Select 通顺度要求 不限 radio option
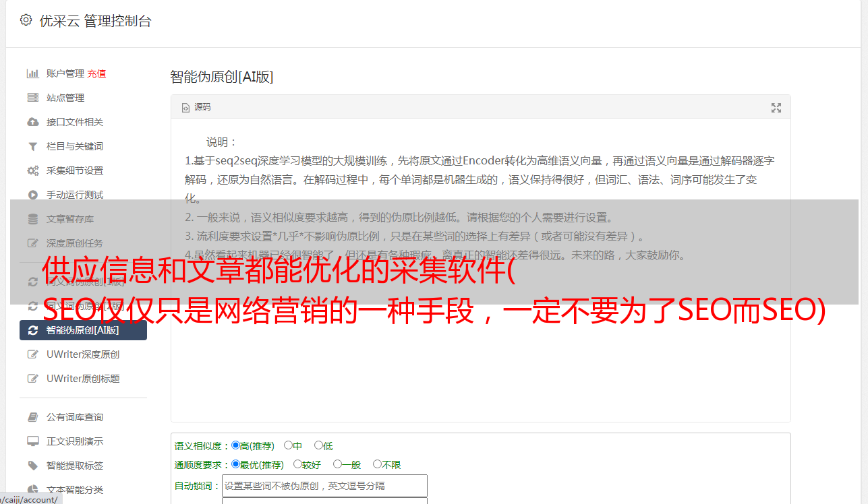Viewport: 868px width, 504px height. point(377,464)
